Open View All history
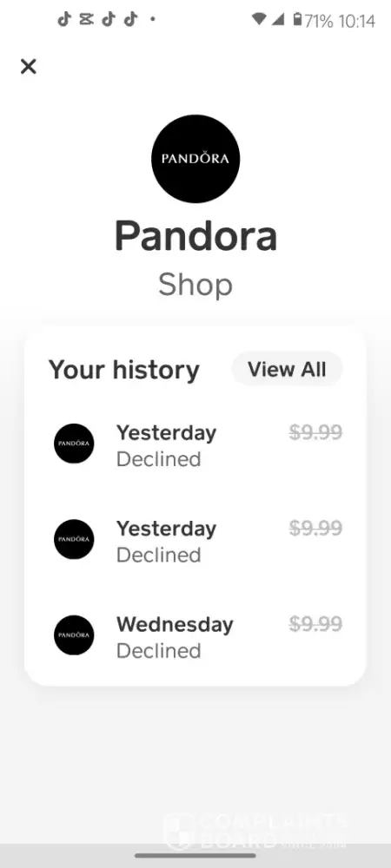The width and height of the screenshot is (391, 868). pyautogui.click(x=287, y=369)
